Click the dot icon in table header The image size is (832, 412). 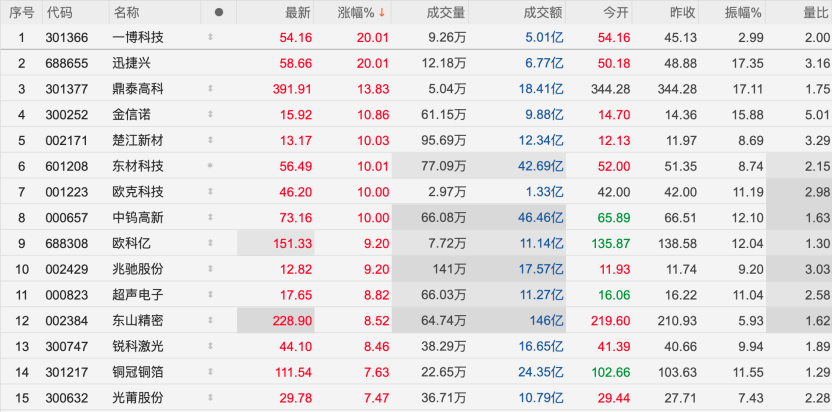219,13
